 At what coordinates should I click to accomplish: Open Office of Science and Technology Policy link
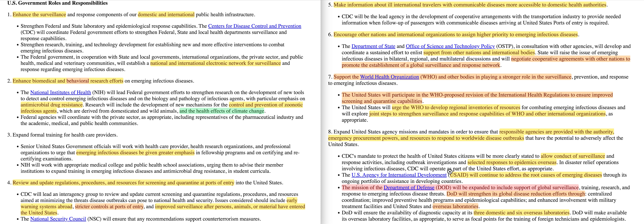click(450, 46)
